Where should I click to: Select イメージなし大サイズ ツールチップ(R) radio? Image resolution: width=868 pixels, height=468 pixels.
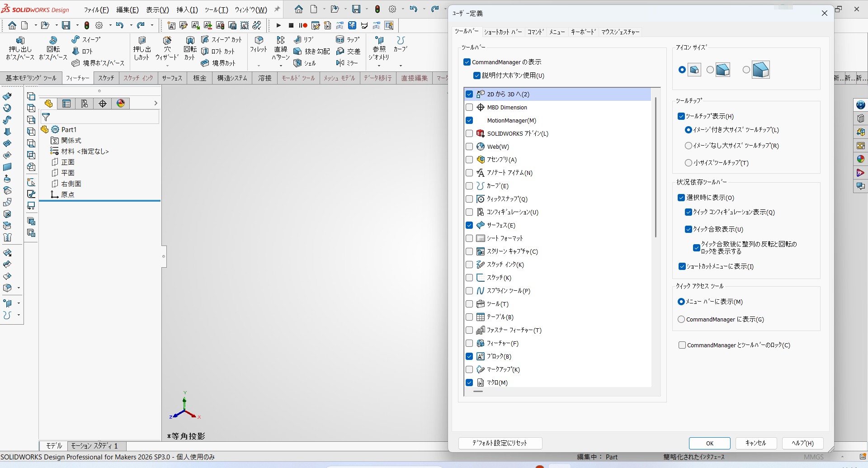(689, 146)
